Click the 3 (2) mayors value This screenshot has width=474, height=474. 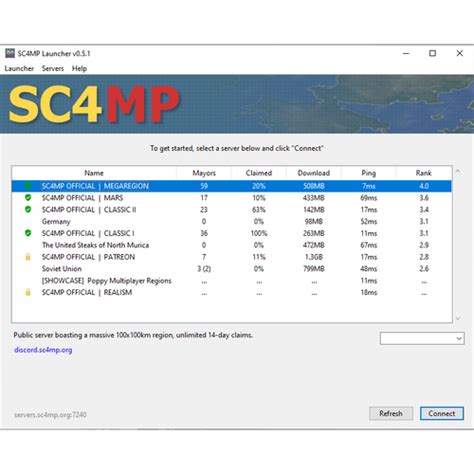point(204,269)
